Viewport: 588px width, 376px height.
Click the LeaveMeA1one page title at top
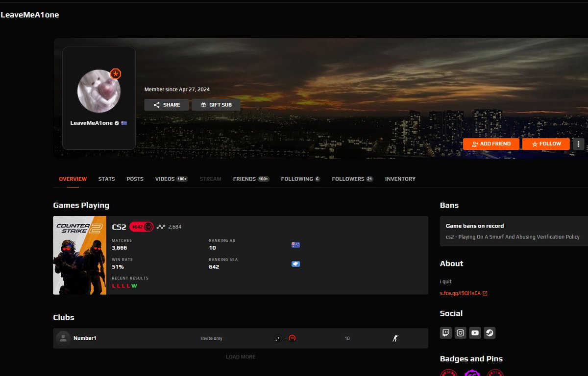click(30, 15)
